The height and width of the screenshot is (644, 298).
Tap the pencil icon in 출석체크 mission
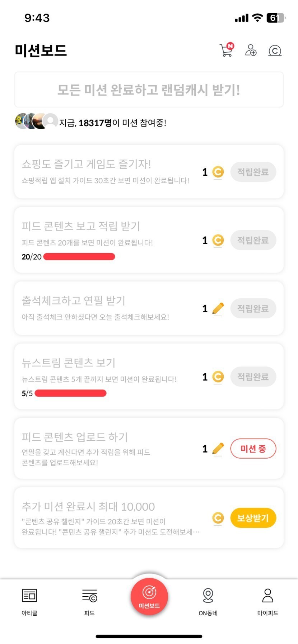[218, 308]
